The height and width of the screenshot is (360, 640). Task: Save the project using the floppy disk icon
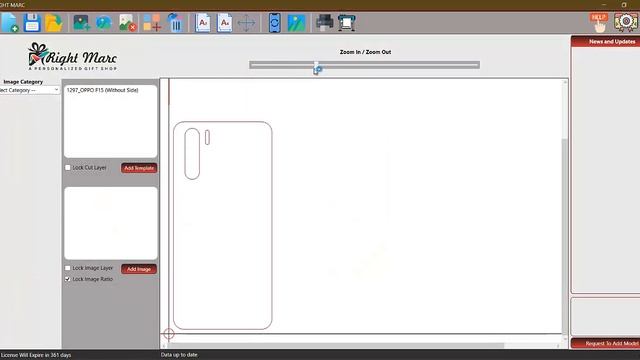point(31,22)
